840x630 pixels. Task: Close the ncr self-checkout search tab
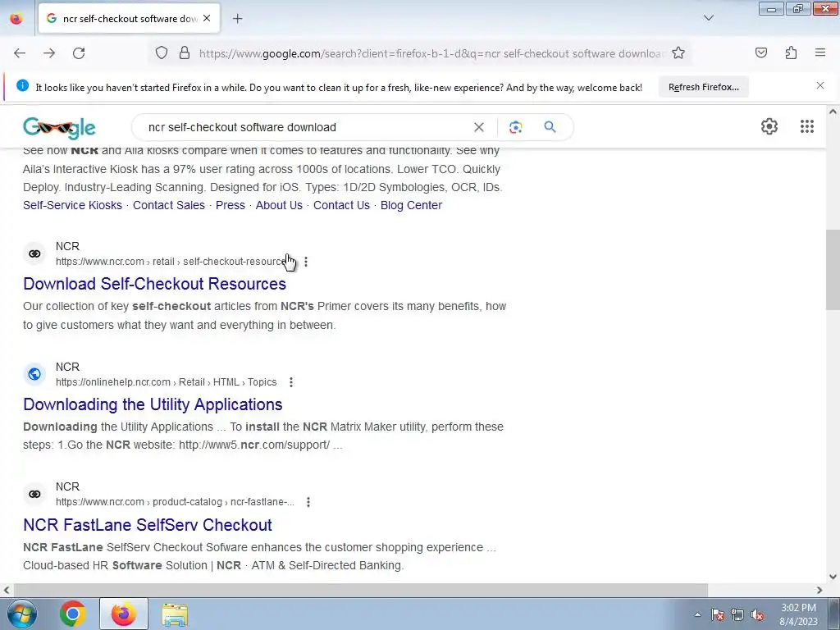point(207,18)
